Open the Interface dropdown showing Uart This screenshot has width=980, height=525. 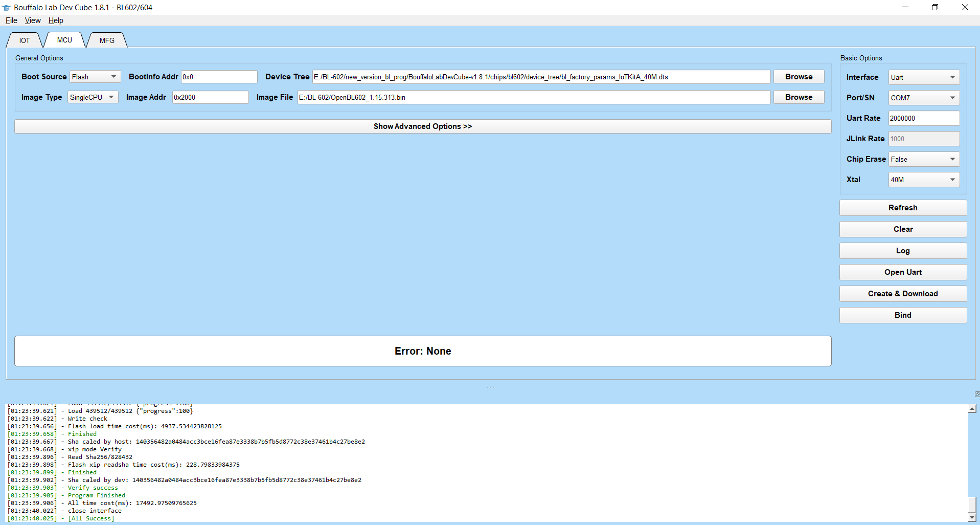924,77
